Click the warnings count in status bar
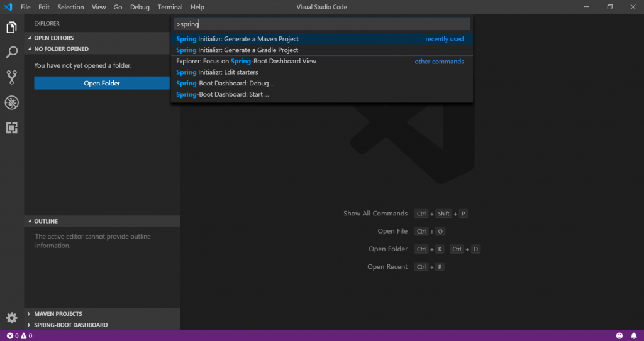The image size is (644, 341). [26, 336]
